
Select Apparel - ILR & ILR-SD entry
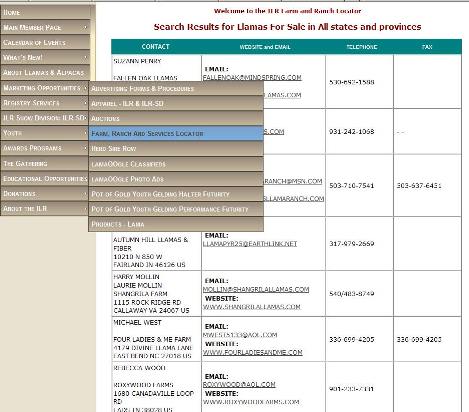point(176,104)
